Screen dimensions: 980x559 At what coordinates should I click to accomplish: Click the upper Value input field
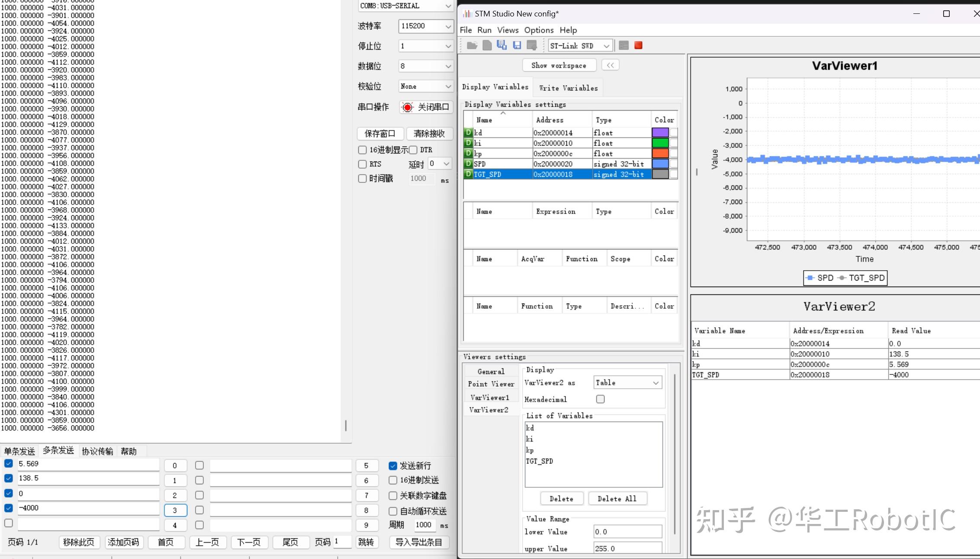tap(627, 548)
